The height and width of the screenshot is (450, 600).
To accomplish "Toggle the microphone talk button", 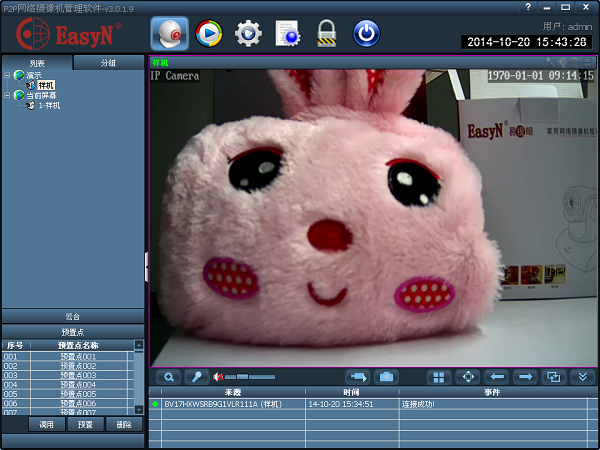I will (x=196, y=377).
